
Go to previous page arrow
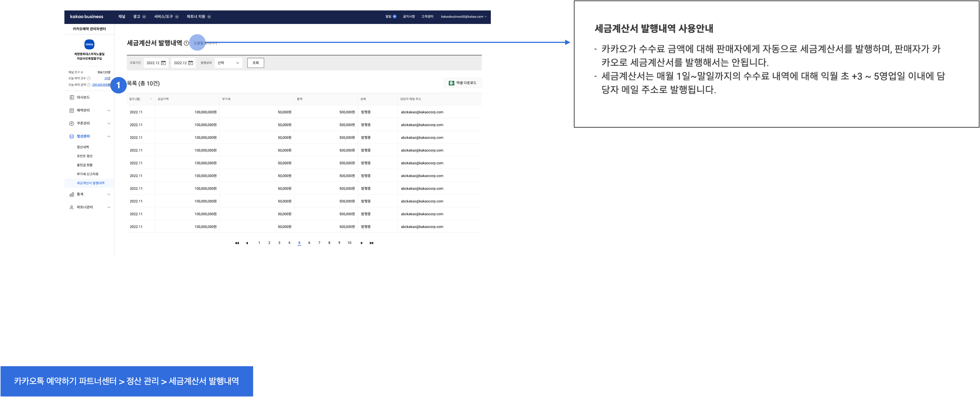pos(247,243)
